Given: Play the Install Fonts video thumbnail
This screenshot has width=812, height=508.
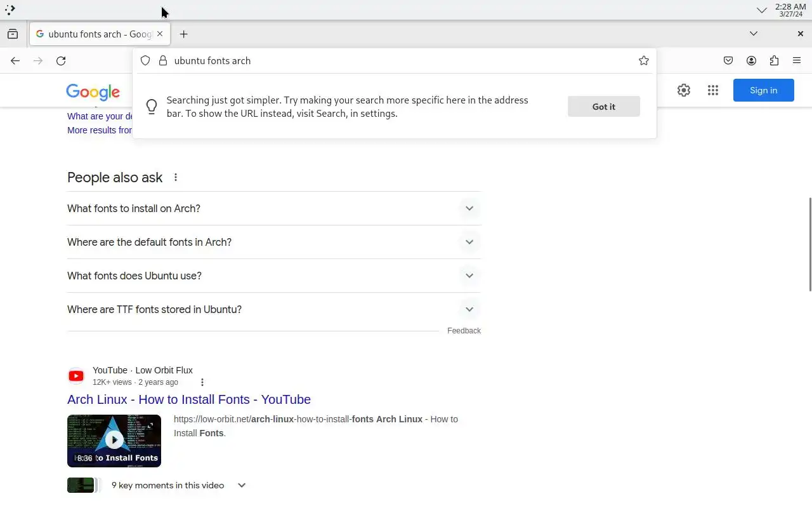Looking at the screenshot, I should tap(114, 441).
